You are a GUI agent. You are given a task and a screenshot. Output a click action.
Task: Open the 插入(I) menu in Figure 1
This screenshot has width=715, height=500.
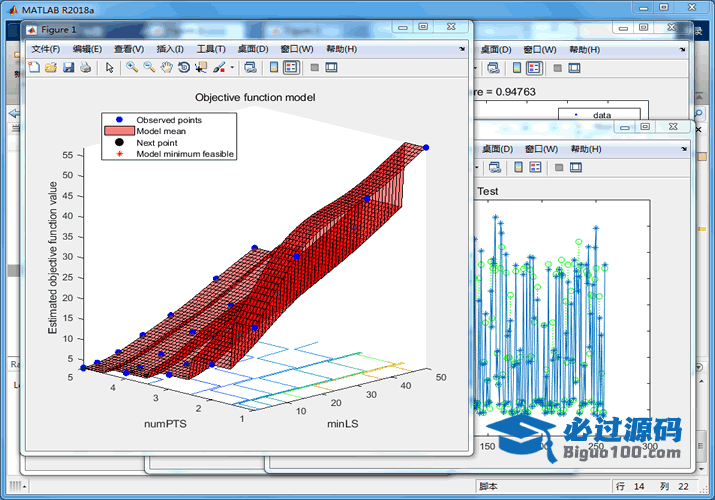pos(170,49)
